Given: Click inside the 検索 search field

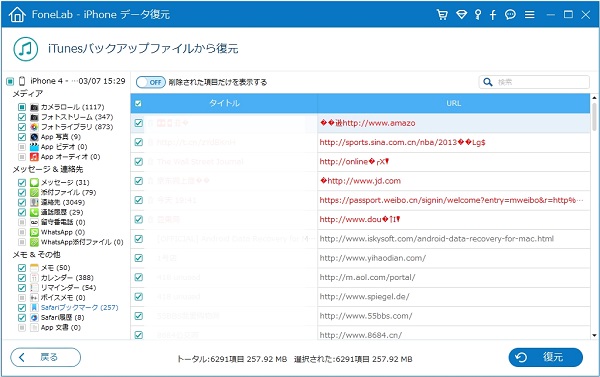Looking at the screenshot, I should (x=534, y=82).
